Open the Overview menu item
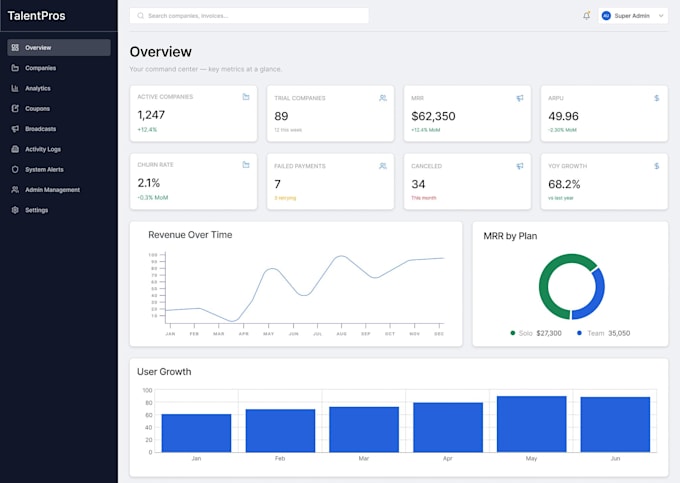This screenshot has height=483, width=680. [x=59, y=48]
